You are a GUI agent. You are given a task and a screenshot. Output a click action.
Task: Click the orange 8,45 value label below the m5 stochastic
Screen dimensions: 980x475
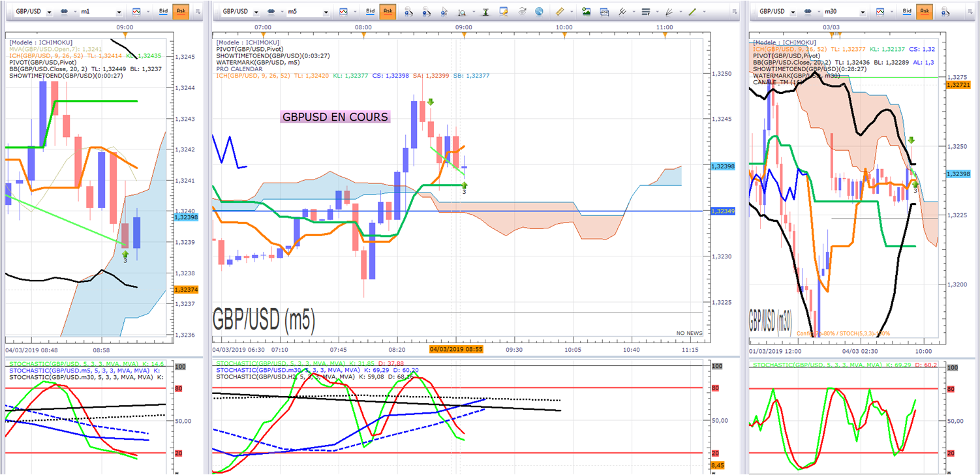pos(718,465)
